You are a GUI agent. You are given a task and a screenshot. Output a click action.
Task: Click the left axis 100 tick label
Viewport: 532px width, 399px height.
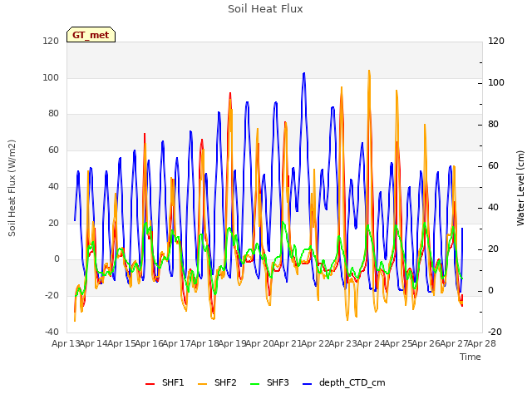[51, 77]
